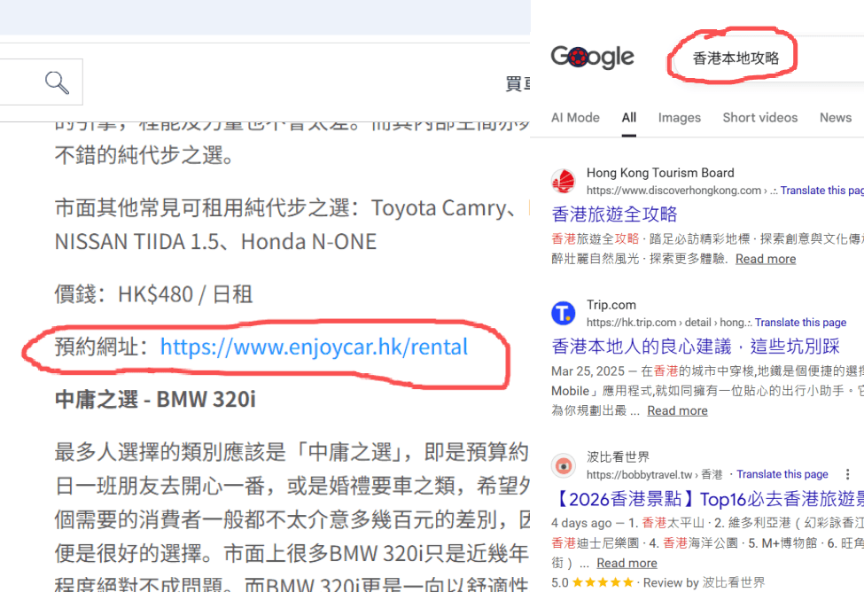
Task: Click the hk.trip.com URL breadcrumb
Action: click(669, 323)
